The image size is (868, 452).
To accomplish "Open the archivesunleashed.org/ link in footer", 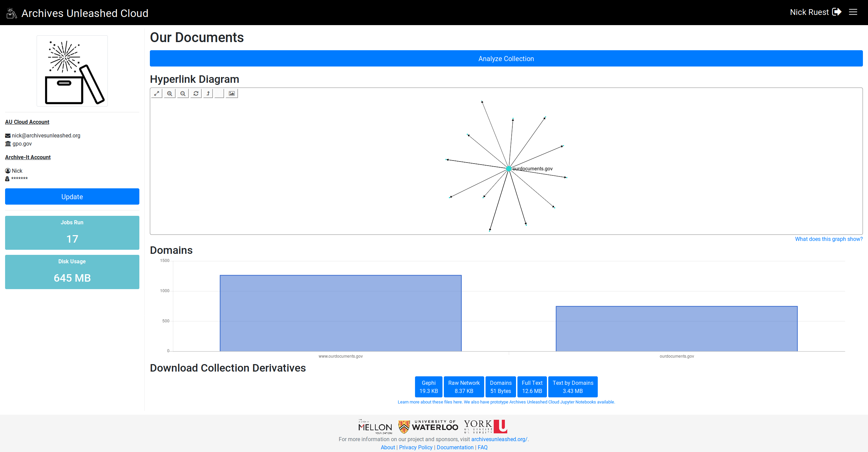I will 499,439.
